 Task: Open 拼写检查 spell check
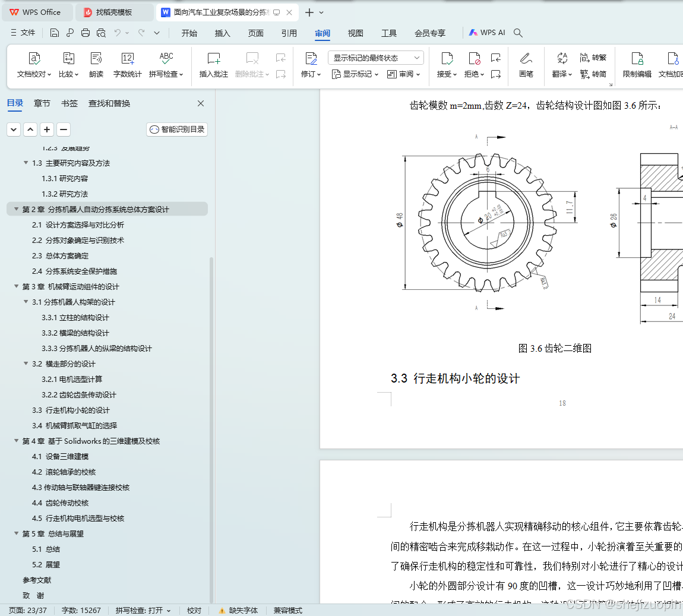(166, 65)
